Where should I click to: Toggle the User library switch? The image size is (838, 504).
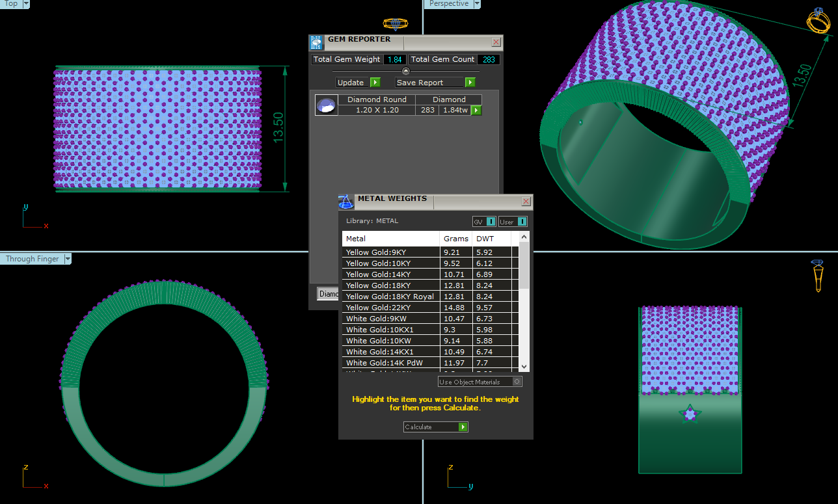(522, 222)
